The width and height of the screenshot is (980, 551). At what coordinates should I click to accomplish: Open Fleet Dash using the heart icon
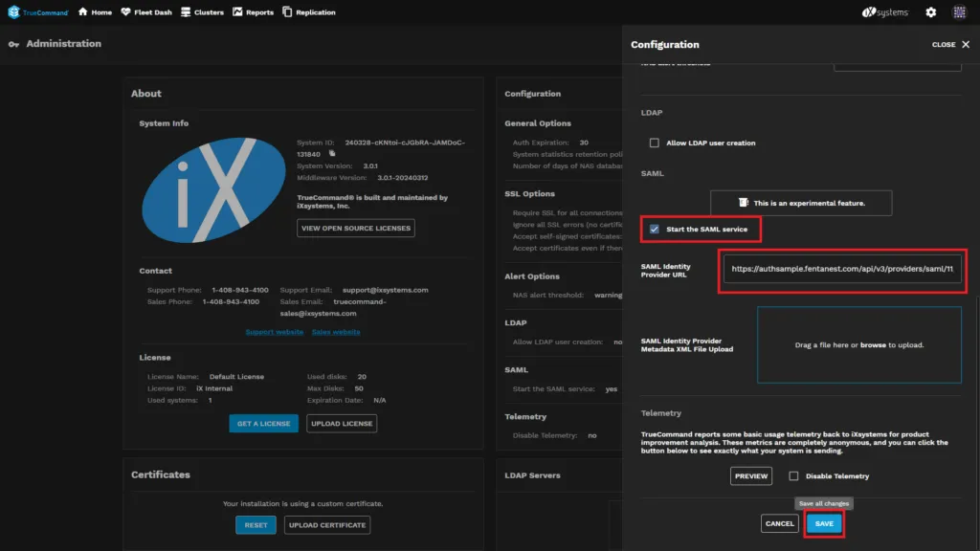[x=125, y=12]
